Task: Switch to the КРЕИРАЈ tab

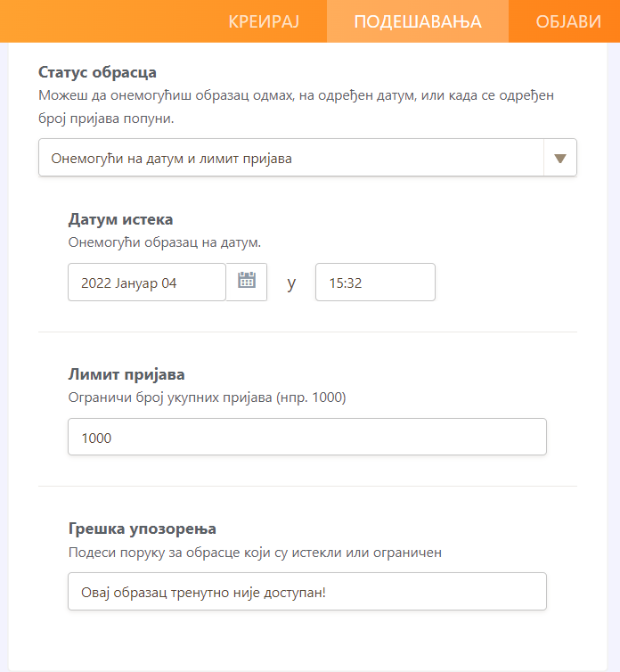Action: point(262,21)
